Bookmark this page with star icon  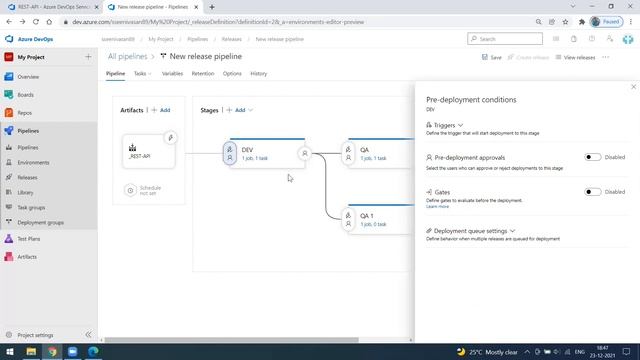565,22
